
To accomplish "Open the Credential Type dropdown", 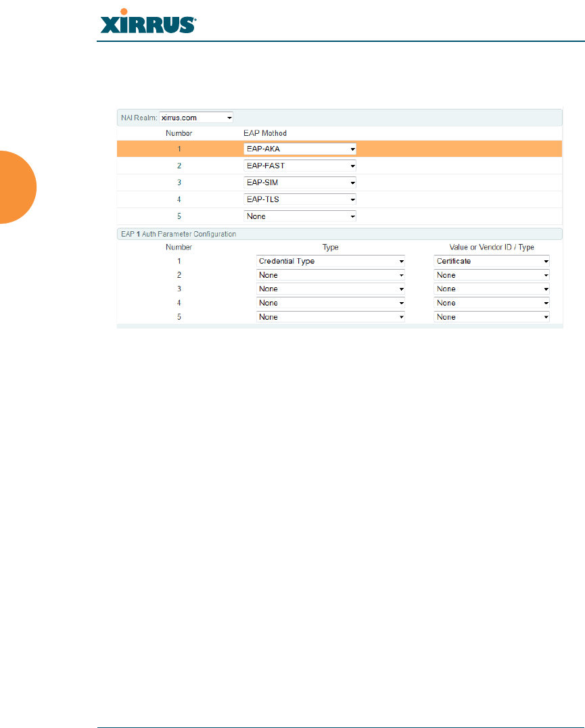I will [330, 261].
